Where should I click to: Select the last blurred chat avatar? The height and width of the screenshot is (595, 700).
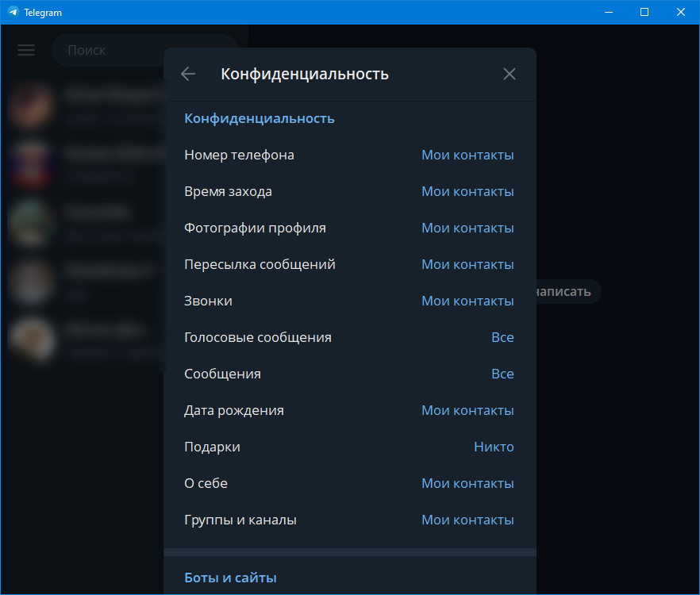[31, 339]
